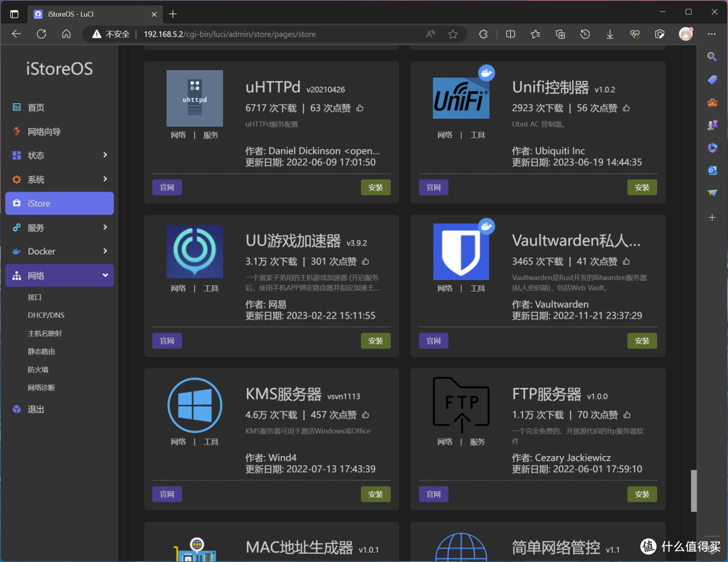Install Vaultwarden with its 安装 button
The width and height of the screenshot is (728, 562).
pos(642,341)
